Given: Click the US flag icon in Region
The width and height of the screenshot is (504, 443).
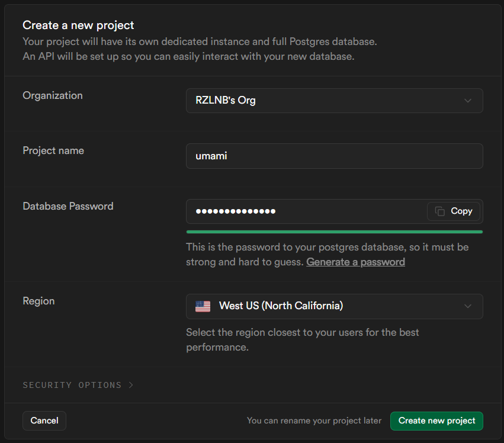Looking at the screenshot, I should click(x=203, y=306).
